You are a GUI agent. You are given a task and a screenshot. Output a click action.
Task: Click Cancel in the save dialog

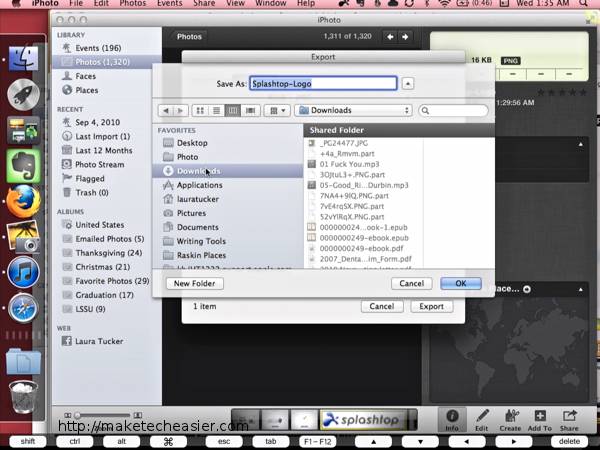coord(412,284)
